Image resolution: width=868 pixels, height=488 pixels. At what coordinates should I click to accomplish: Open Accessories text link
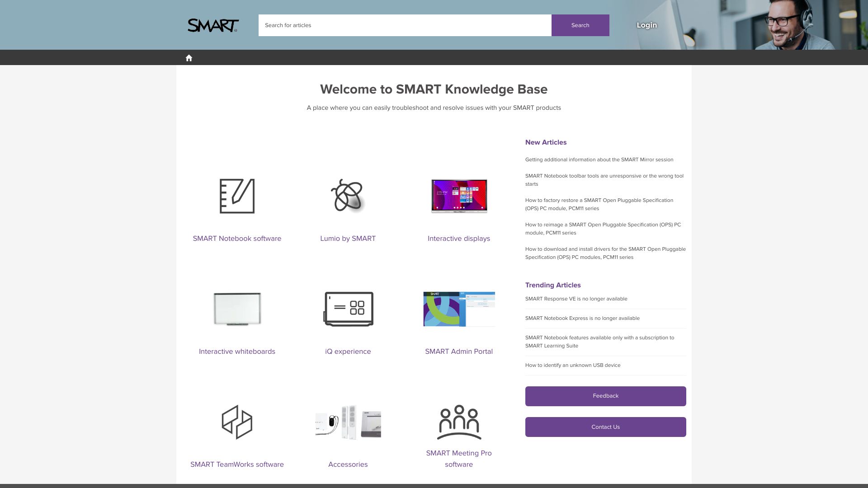pos(348,465)
